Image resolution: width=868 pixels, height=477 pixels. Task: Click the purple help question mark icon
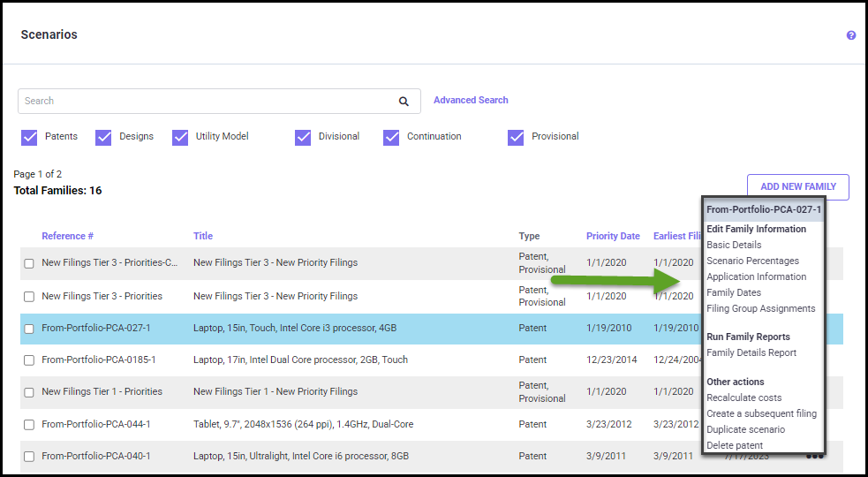point(851,35)
